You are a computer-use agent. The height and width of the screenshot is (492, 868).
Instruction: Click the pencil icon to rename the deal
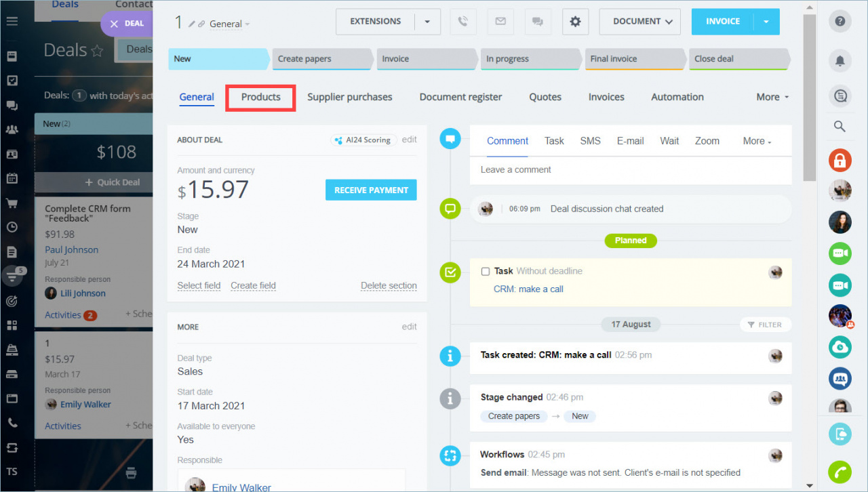(192, 24)
